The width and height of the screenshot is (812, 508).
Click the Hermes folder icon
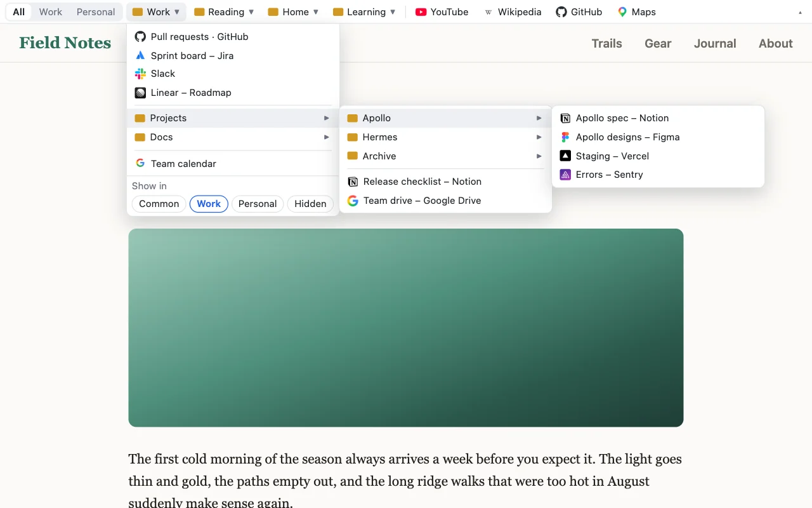coord(352,137)
